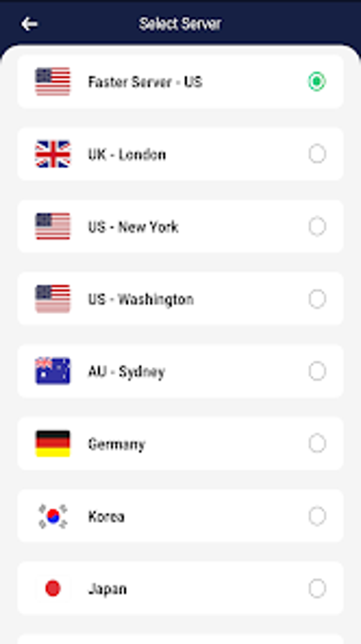Screen dimensions: 361x644
Task: Choose the US - New York radio button
Action: (317, 227)
